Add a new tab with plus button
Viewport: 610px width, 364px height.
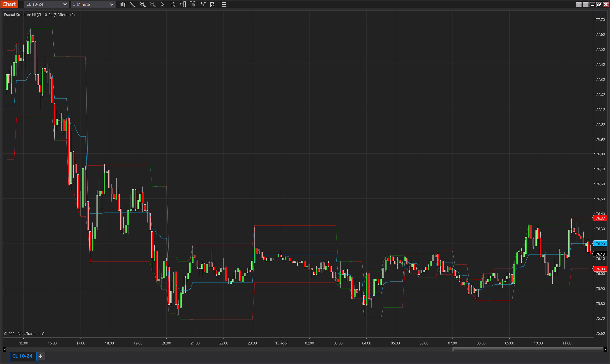click(x=41, y=356)
